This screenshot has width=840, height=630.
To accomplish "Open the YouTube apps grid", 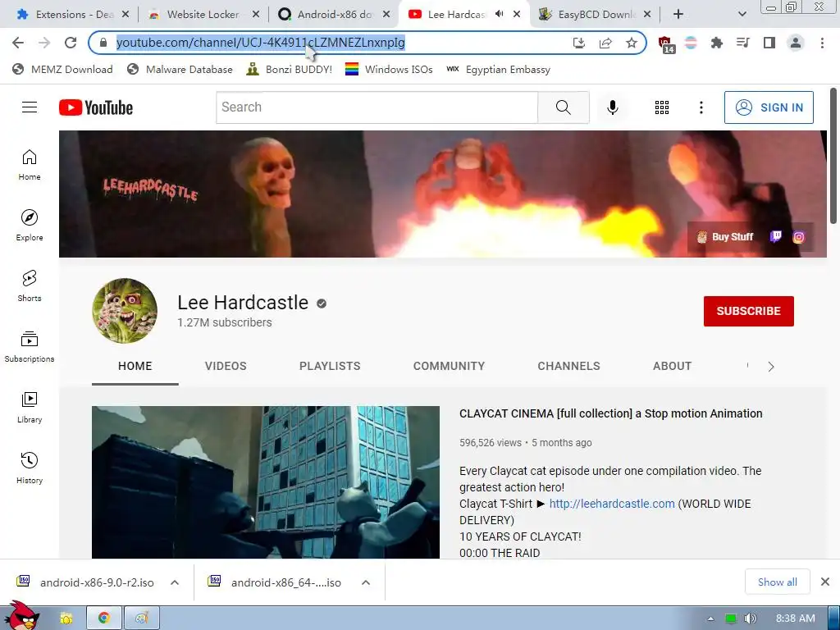I will point(662,107).
